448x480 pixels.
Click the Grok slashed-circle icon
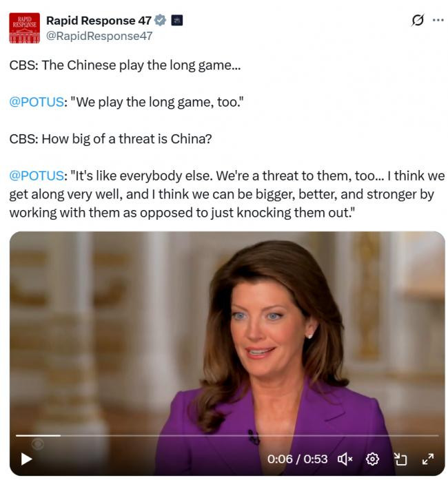tap(418, 20)
